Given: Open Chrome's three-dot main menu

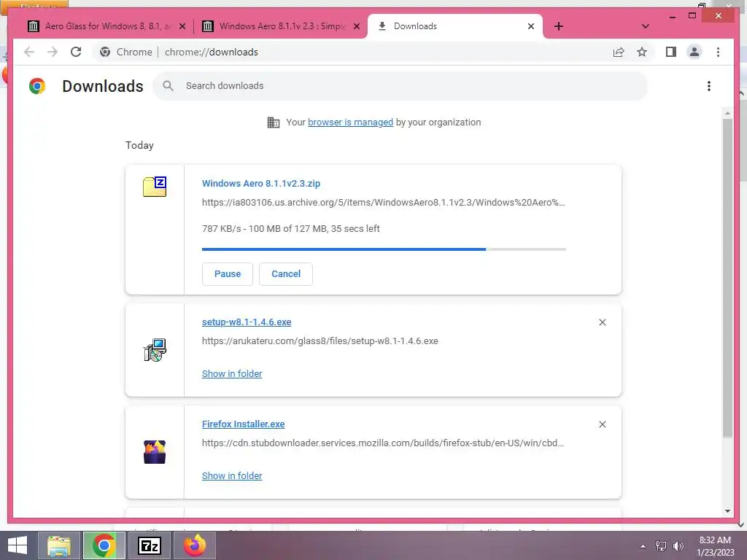Looking at the screenshot, I should 718,52.
